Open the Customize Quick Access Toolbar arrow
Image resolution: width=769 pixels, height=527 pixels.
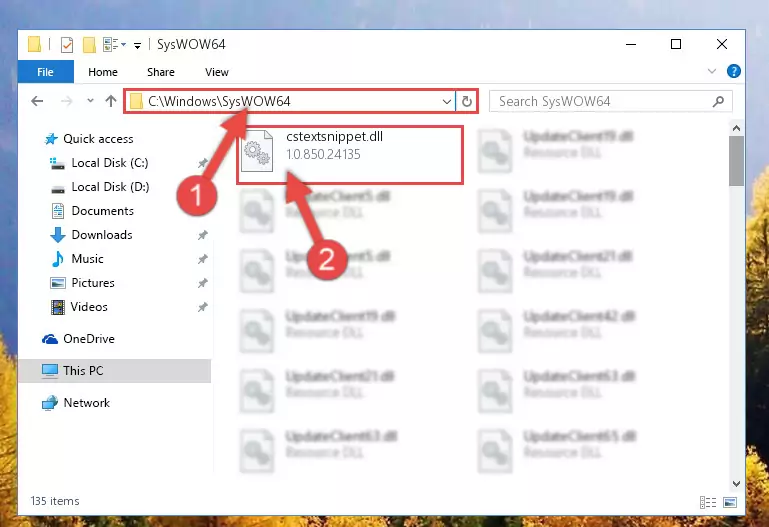138,46
